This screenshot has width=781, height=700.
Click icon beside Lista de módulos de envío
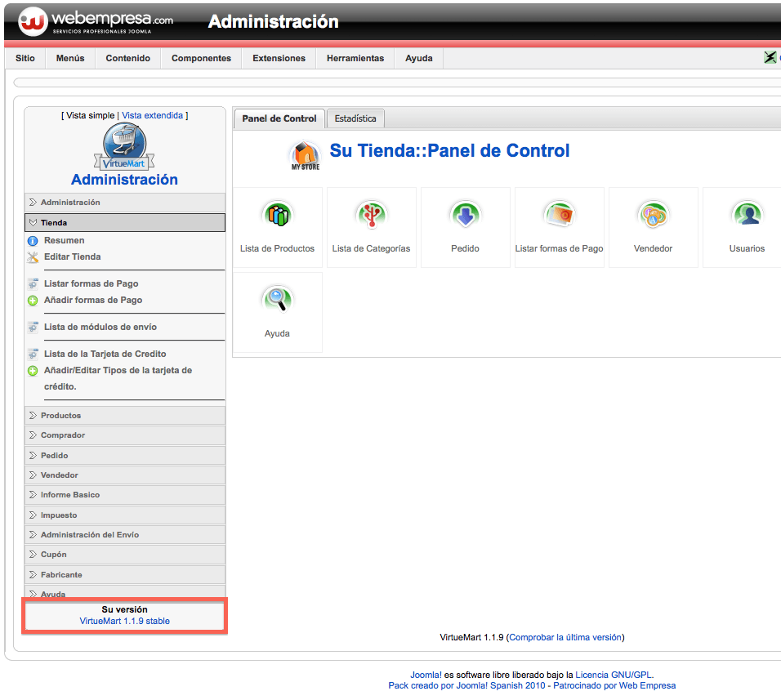33,328
